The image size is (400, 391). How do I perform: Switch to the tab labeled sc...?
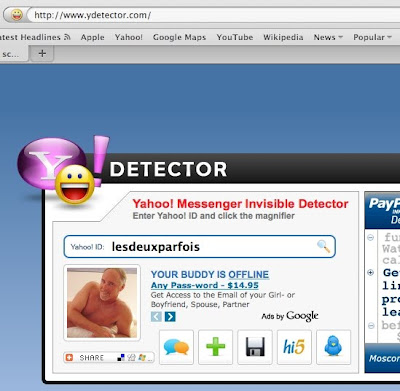(x=13, y=54)
